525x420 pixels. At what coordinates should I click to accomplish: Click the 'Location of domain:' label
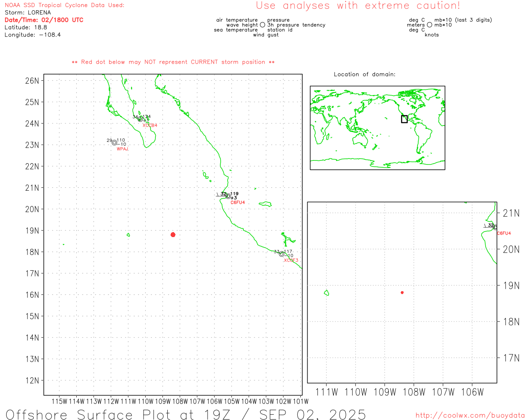coord(365,74)
